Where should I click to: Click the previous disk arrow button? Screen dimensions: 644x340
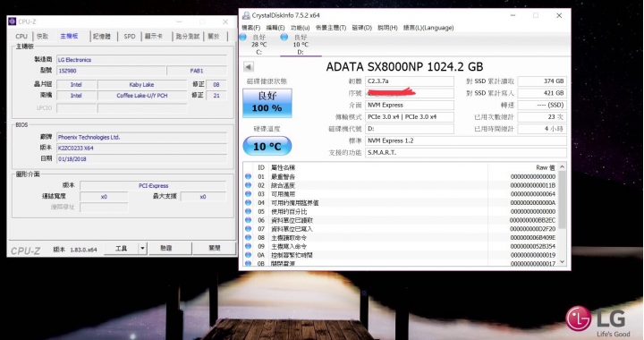(249, 66)
